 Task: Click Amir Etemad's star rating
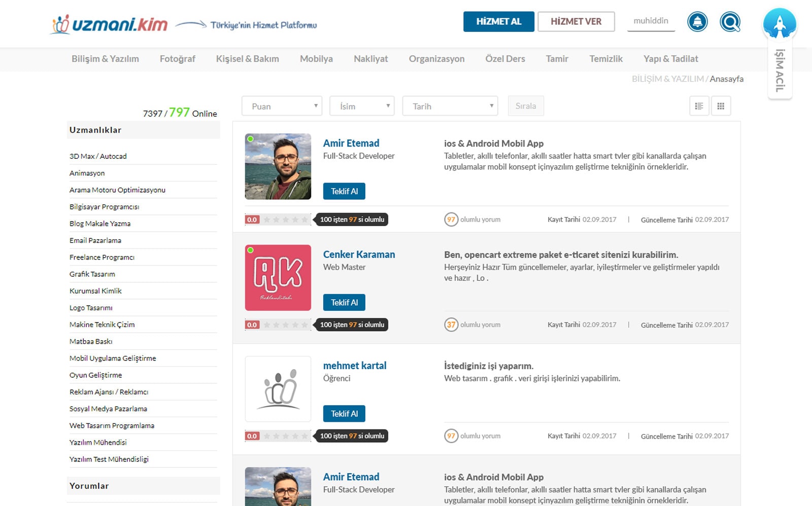285,220
